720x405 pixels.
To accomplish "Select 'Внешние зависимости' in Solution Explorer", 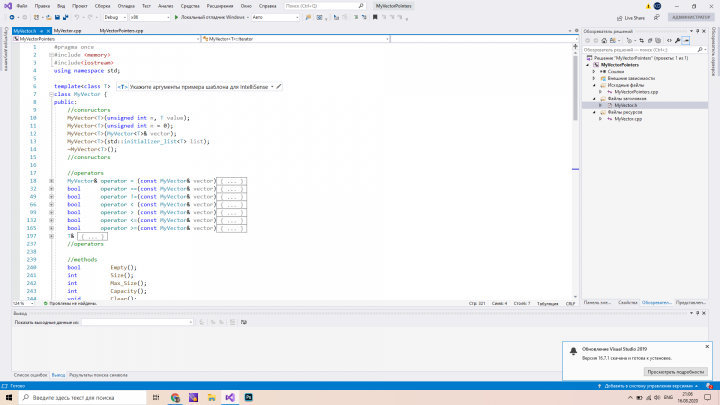I will [631, 79].
